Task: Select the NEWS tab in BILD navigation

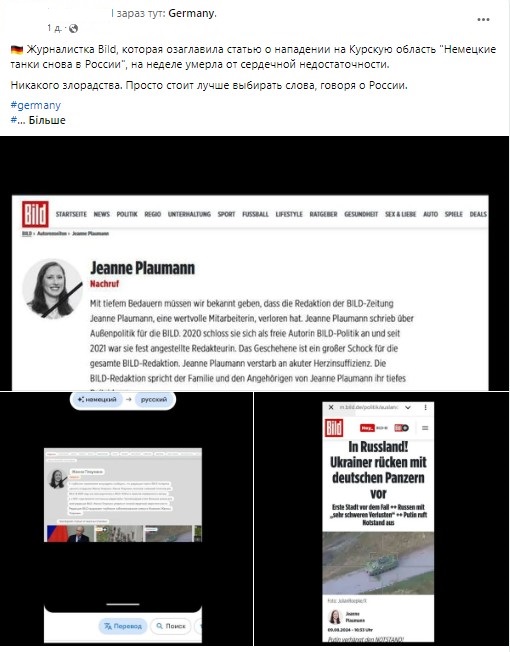Action: [101, 214]
